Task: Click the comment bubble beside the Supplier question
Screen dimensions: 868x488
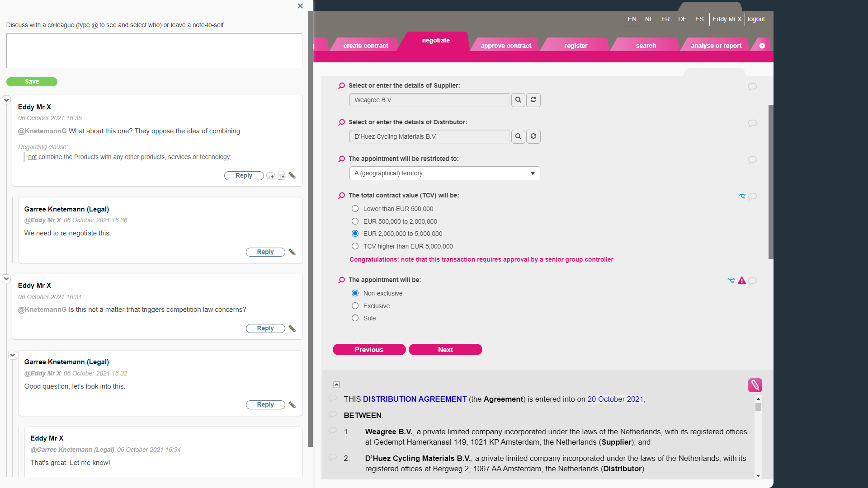Action: click(752, 87)
